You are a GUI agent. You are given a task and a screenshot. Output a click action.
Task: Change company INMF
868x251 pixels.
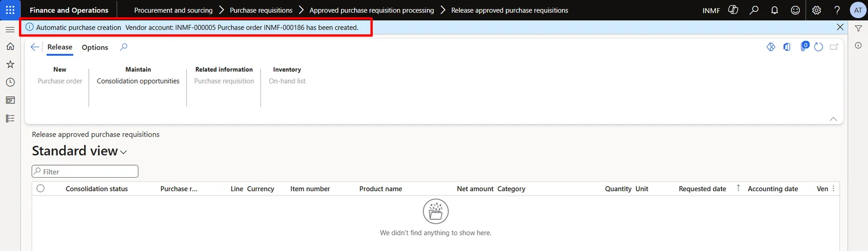(711, 10)
